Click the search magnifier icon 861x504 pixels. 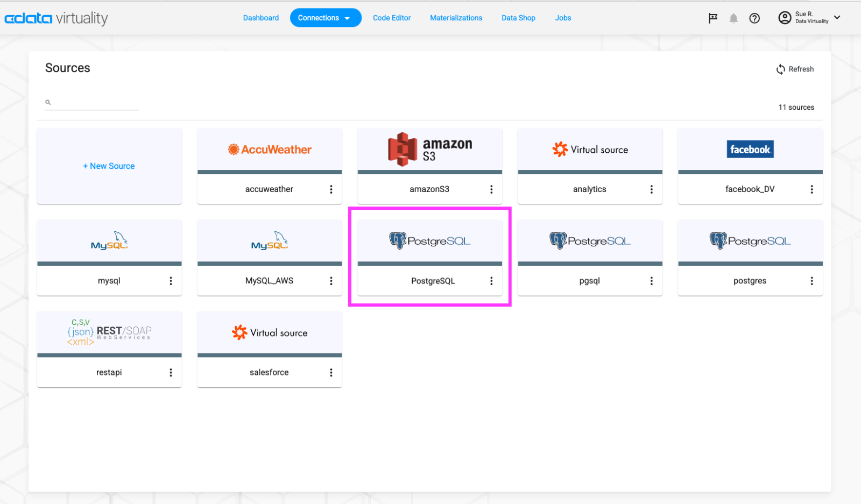(x=48, y=102)
